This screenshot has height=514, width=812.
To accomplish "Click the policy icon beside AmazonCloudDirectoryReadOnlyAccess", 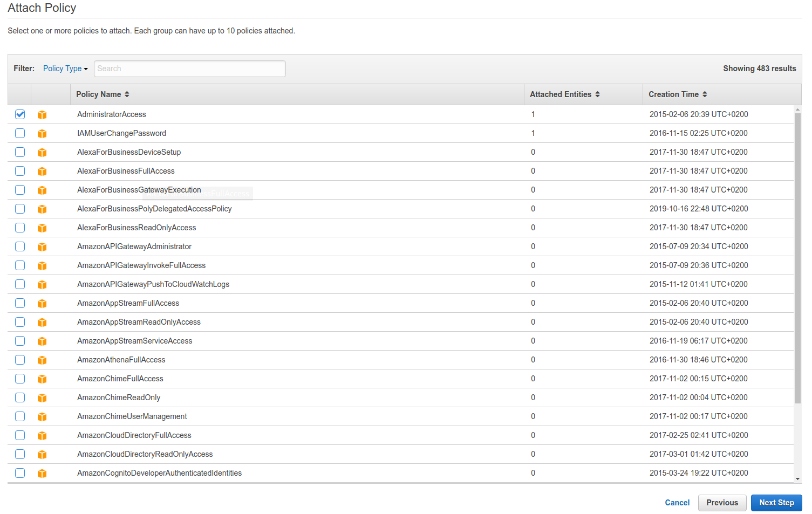I will coord(42,455).
